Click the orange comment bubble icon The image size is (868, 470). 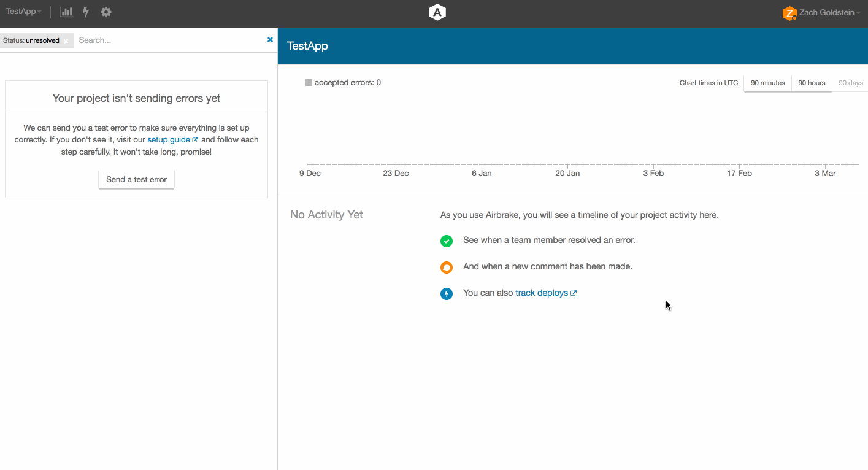pyautogui.click(x=447, y=268)
